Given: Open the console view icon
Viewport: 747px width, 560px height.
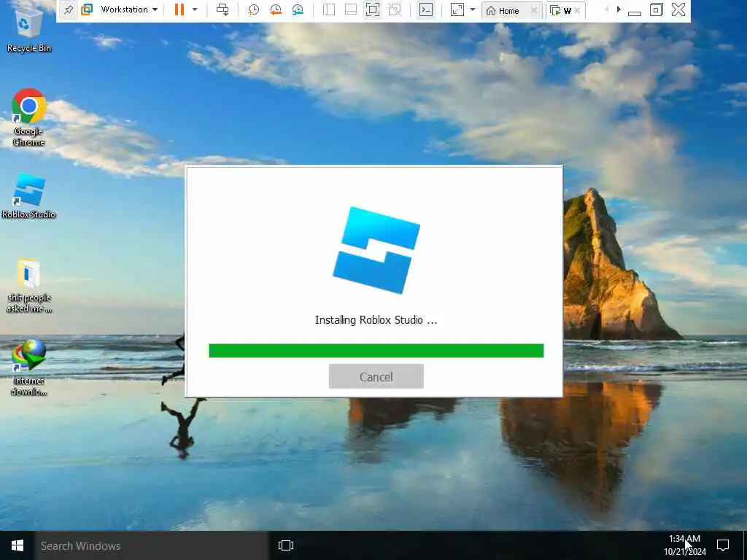Looking at the screenshot, I should 426,10.
